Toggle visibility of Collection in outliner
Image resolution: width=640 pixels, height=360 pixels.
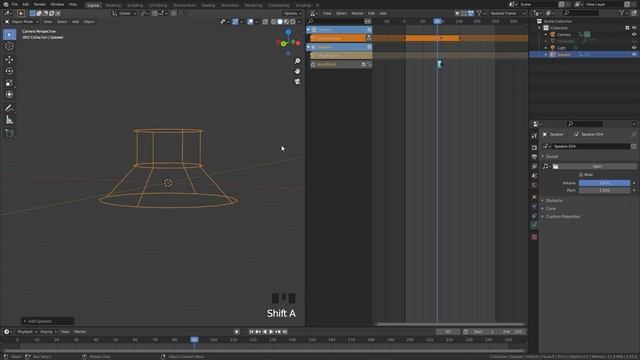(x=634, y=28)
